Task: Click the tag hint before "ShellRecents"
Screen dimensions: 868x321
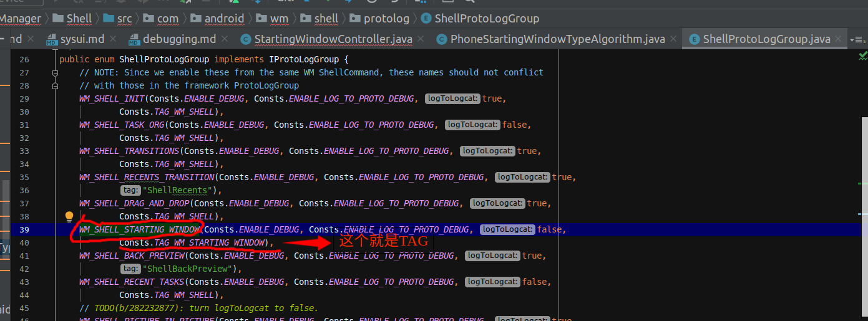Action: tap(130, 190)
